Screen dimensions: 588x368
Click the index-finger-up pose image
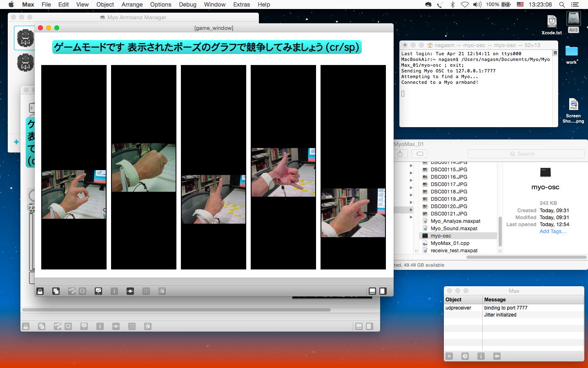214,200
